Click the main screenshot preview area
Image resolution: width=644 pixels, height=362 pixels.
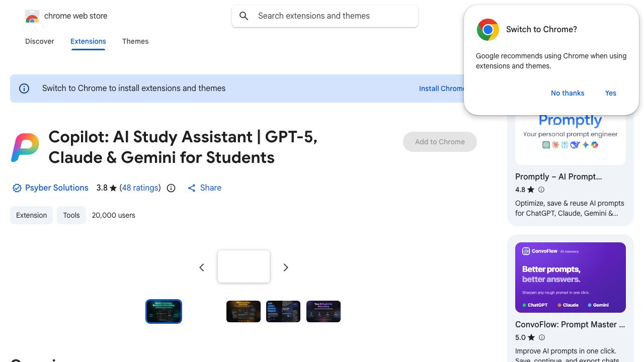point(244,266)
